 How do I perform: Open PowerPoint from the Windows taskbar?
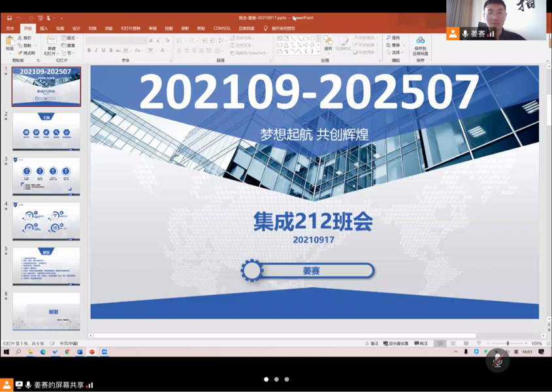[92, 352]
